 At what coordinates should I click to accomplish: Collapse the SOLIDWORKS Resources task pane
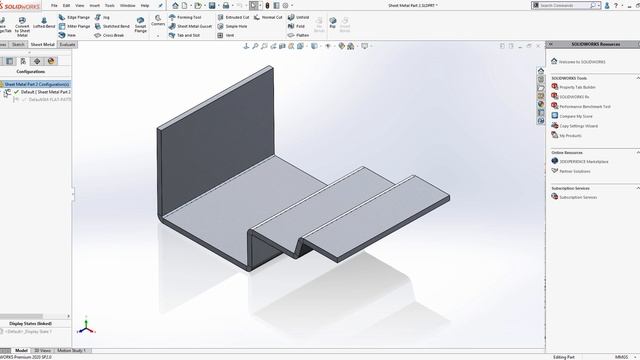550,44
